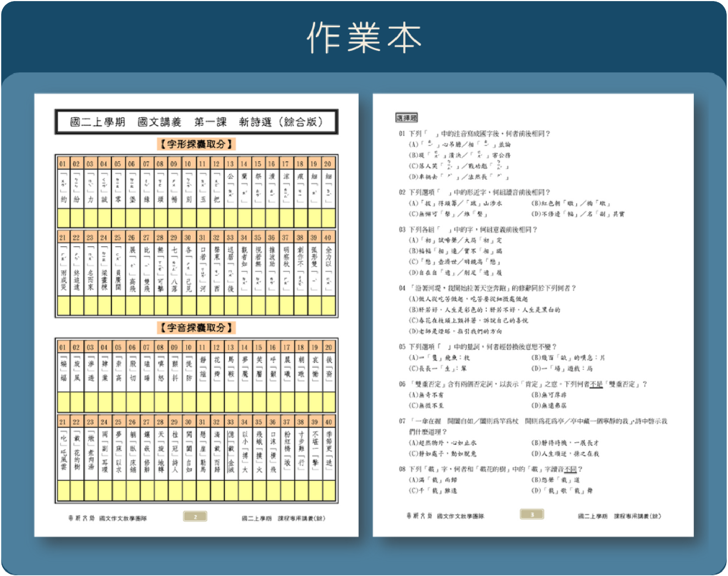Choose option (A)滿「載」而歸 in question 08
Image resolution: width=728 pixels, height=576 pixels.
(433, 480)
